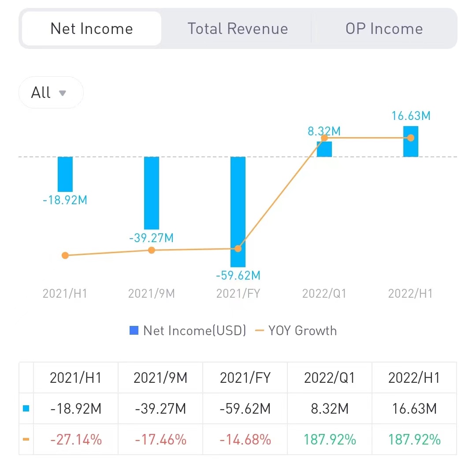Click the 2021/H1 table column header
476x471 pixels.
pos(76,378)
